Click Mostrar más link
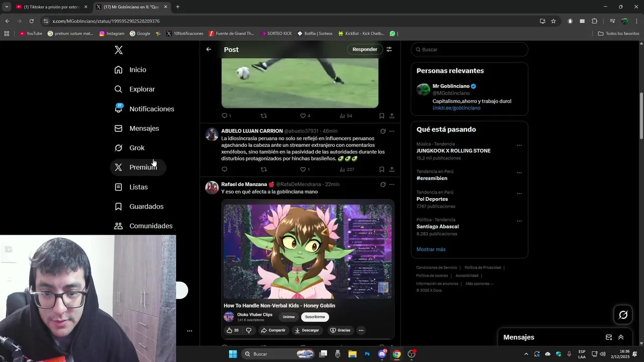644x362 pixels. (x=431, y=249)
